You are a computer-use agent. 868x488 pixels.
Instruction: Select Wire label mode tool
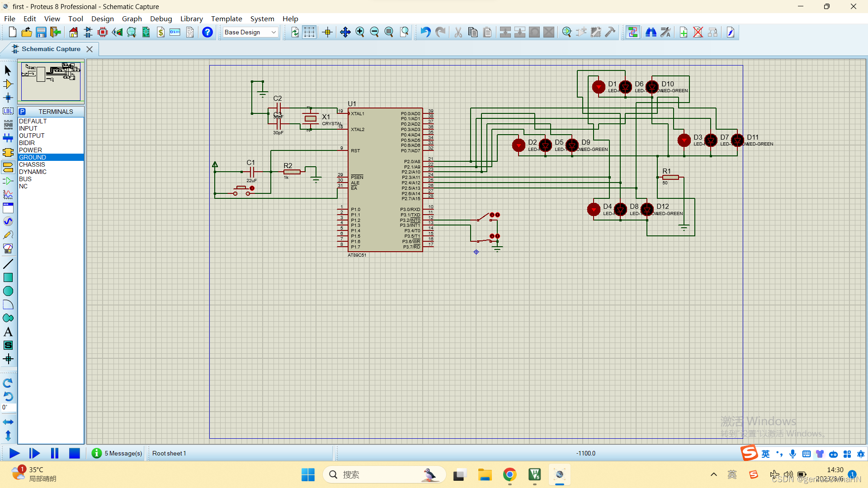pyautogui.click(x=8, y=111)
